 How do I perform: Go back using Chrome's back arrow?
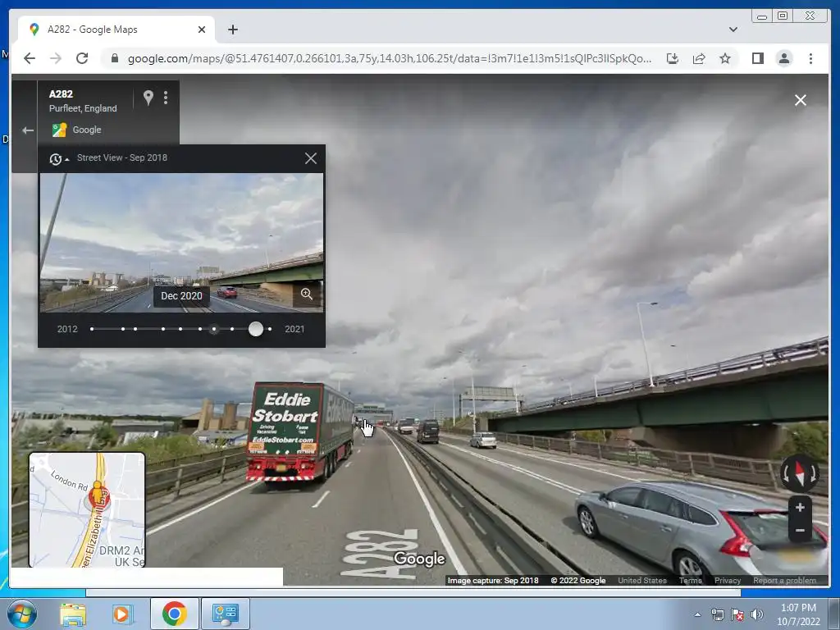point(30,58)
